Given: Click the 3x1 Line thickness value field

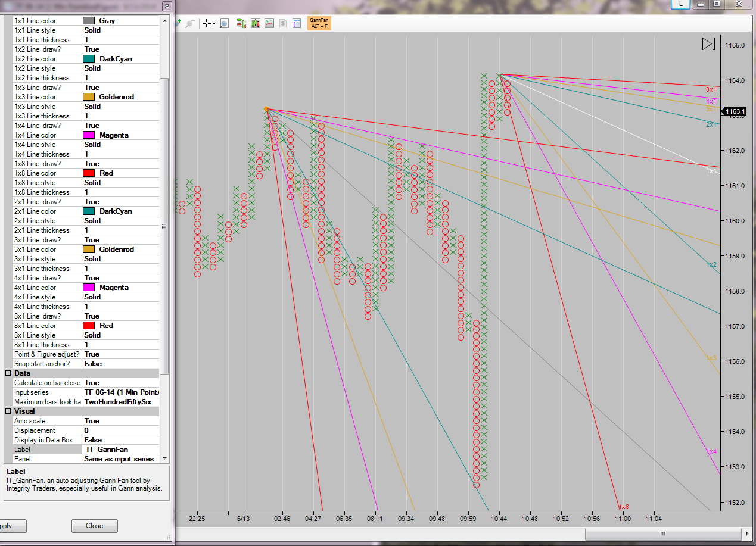Looking at the screenshot, I should (120, 269).
